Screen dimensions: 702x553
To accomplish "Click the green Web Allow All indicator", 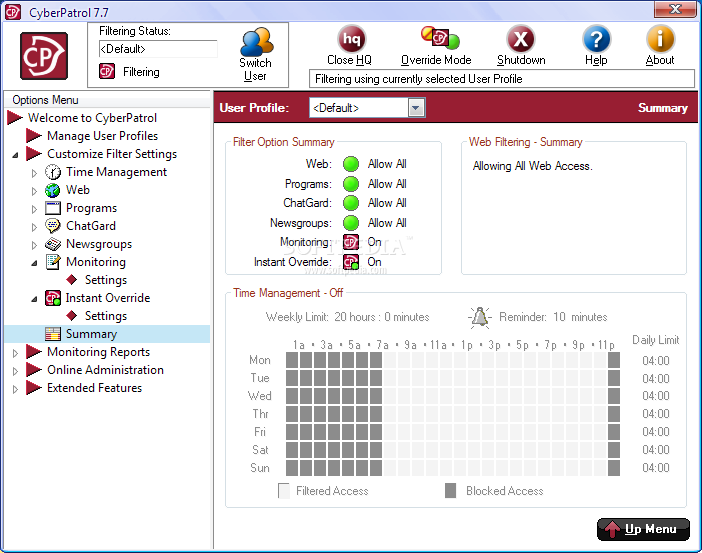I will [351, 164].
